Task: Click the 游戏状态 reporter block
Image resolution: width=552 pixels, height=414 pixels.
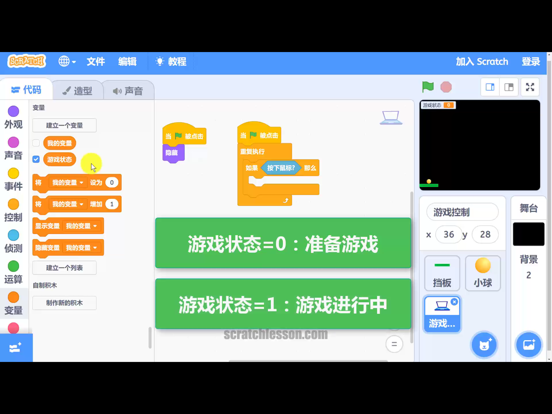Action: (59, 159)
